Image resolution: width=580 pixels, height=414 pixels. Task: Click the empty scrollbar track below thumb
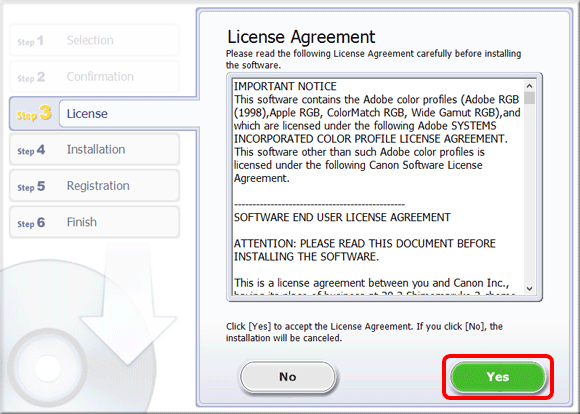pos(529,194)
